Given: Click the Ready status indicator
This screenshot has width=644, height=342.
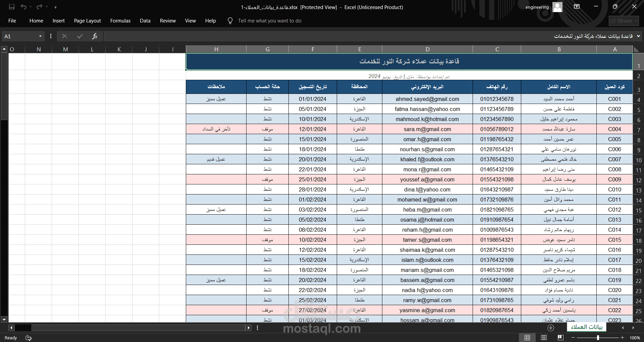Looking at the screenshot, I should coord(11,338).
